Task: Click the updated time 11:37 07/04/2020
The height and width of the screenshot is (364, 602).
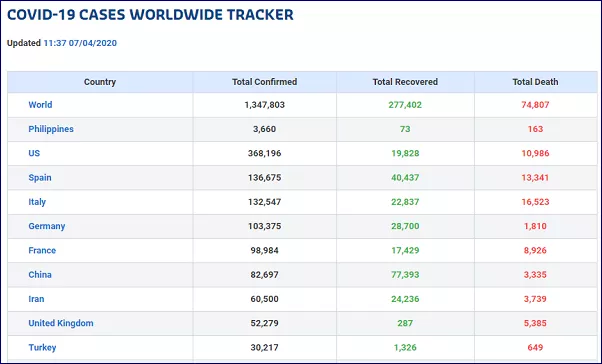Action: pyautogui.click(x=80, y=43)
